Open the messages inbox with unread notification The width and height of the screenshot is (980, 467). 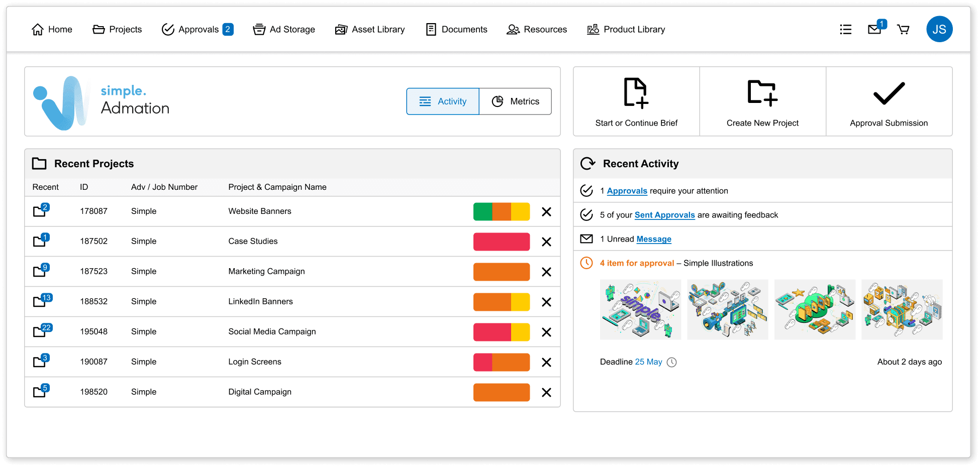point(874,29)
